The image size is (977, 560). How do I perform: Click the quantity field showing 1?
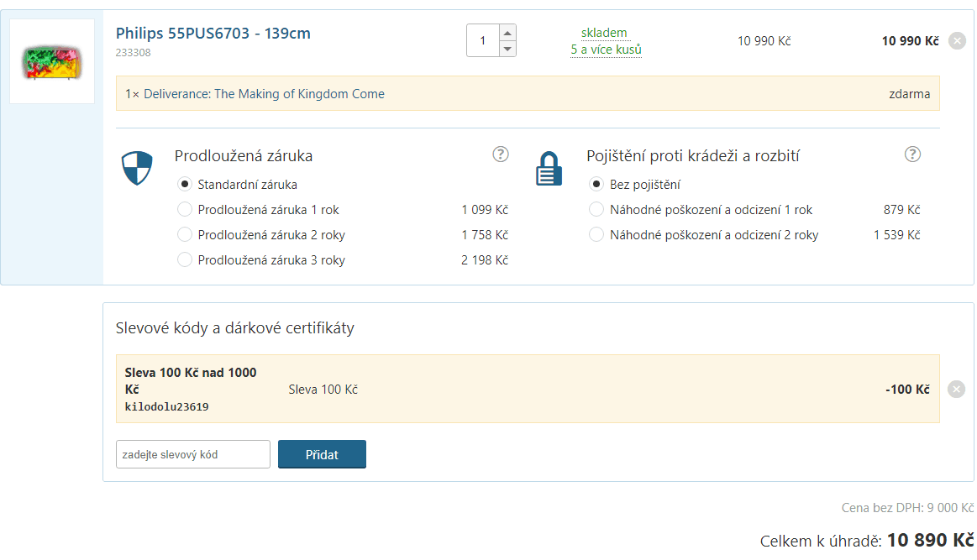click(x=483, y=40)
